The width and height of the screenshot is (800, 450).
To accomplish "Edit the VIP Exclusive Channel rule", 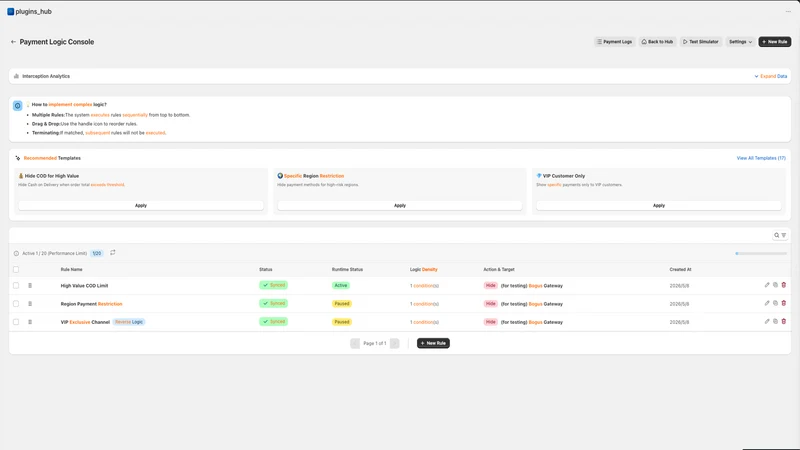I will click(x=767, y=321).
